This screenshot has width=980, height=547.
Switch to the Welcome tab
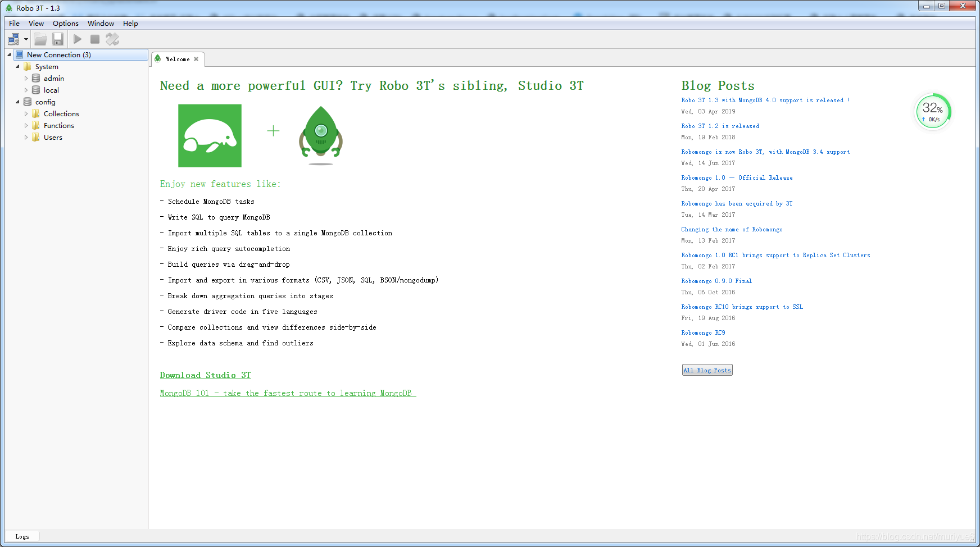tap(178, 59)
